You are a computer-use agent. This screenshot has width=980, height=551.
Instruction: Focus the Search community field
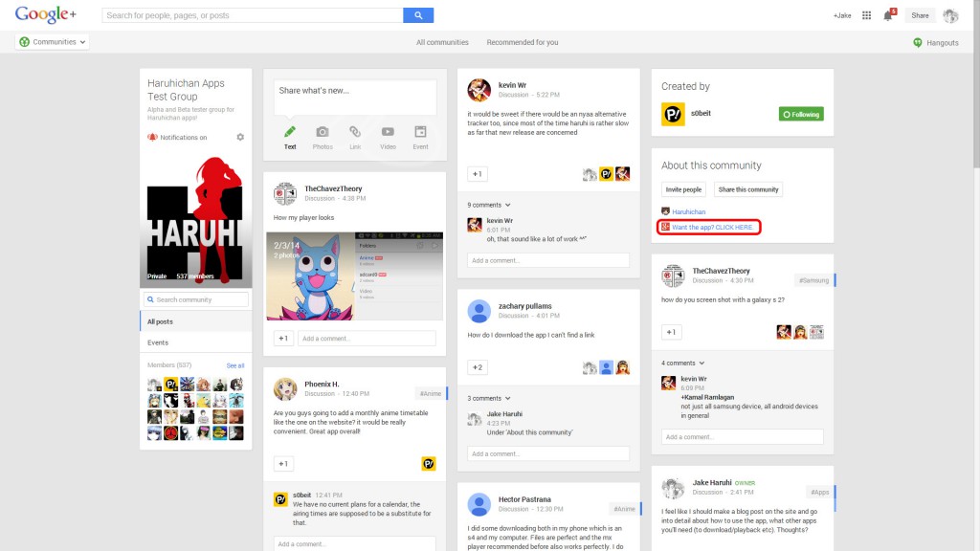[x=195, y=299]
